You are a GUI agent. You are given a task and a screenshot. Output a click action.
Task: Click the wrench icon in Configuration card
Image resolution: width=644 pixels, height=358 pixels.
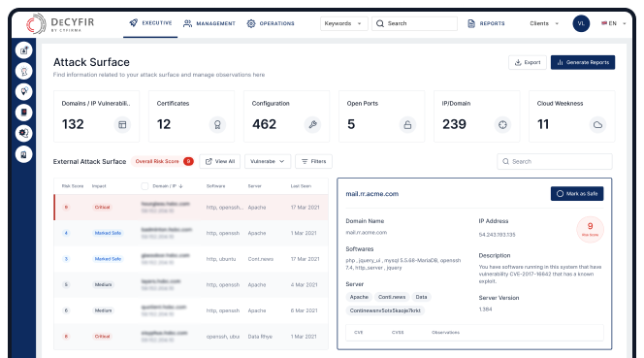coord(312,124)
